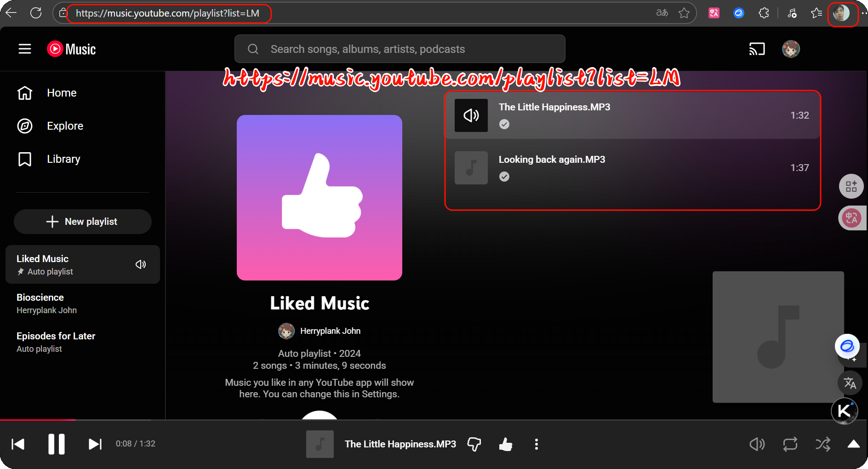Play Looking back again.MP3 track title
Viewport: 868px width, 469px height.
click(552, 160)
